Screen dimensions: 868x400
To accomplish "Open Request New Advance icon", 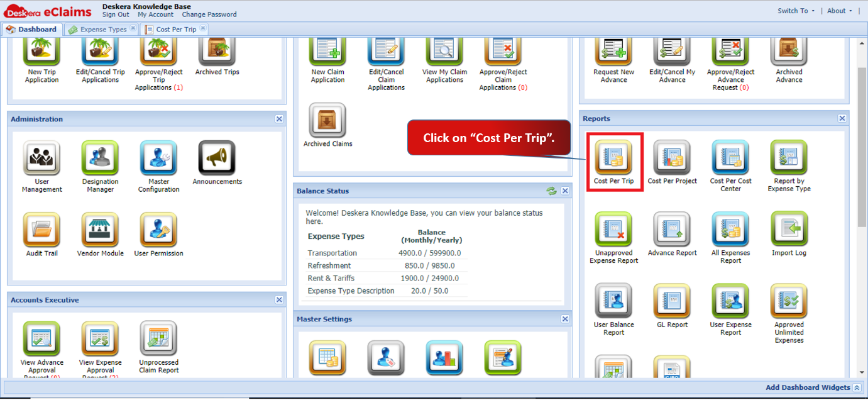I will click(x=613, y=50).
